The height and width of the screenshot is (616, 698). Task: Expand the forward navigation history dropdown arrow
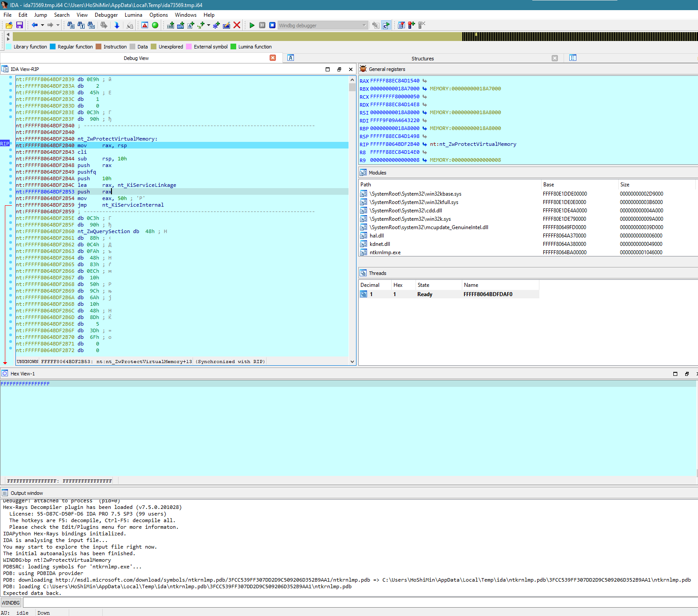tap(58, 26)
